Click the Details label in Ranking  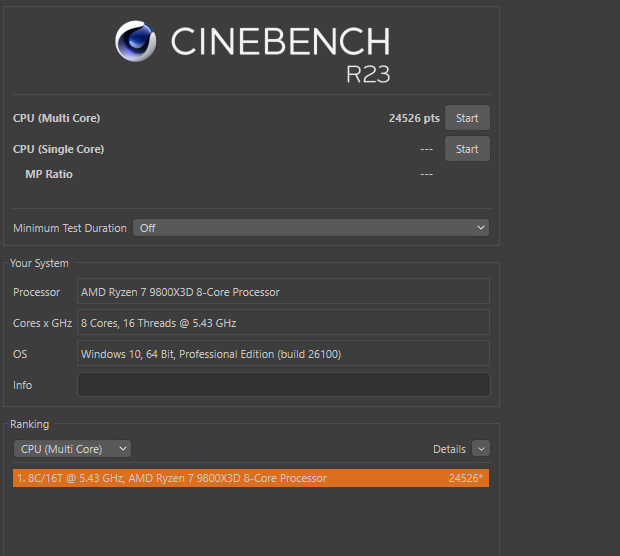click(x=449, y=449)
